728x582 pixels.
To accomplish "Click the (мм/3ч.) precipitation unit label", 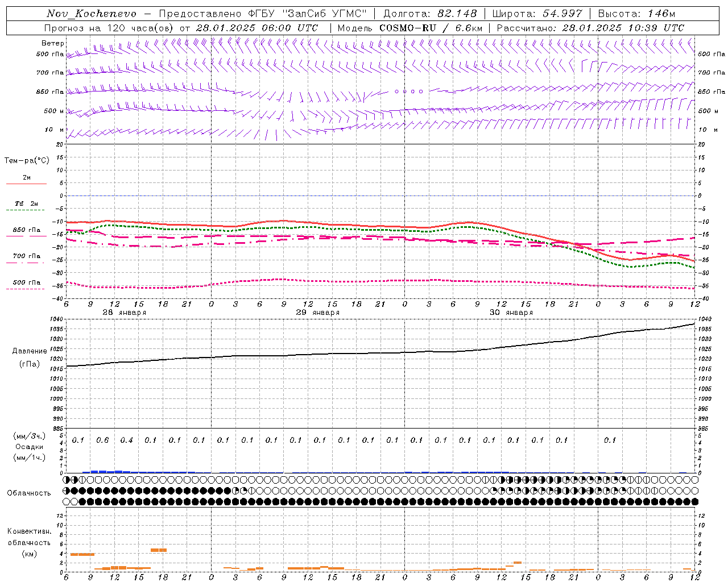I will coord(30,436).
